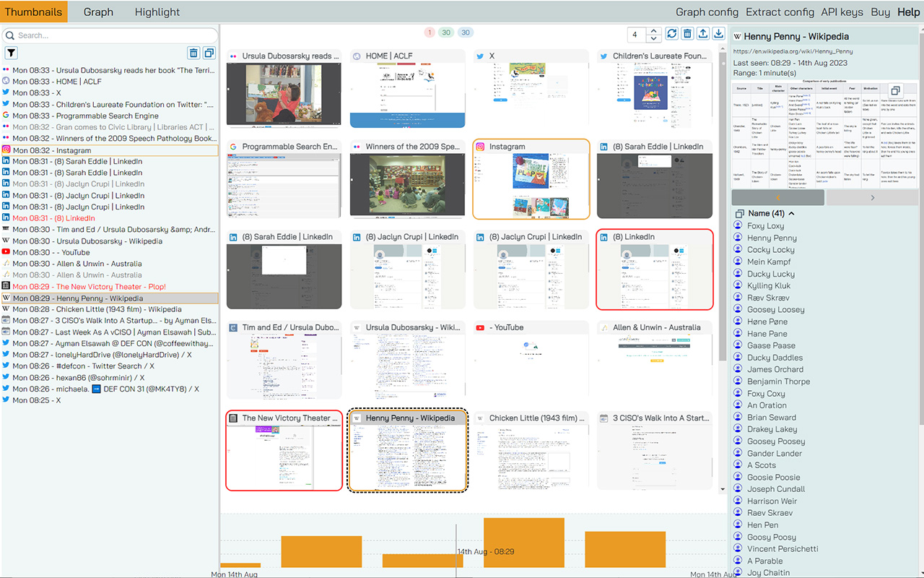Switch to the Graph tab
The height and width of the screenshot is (578, 924).
click(98, 12)
